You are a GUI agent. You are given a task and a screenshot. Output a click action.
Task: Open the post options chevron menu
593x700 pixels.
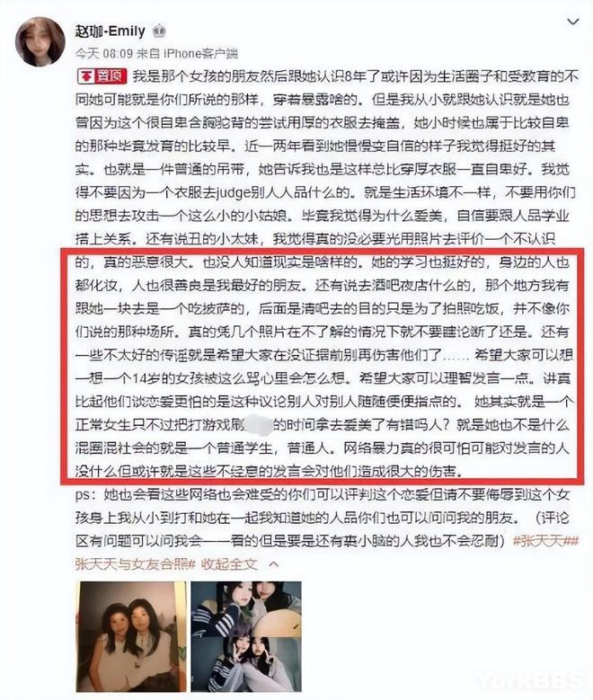pos(572,22)
